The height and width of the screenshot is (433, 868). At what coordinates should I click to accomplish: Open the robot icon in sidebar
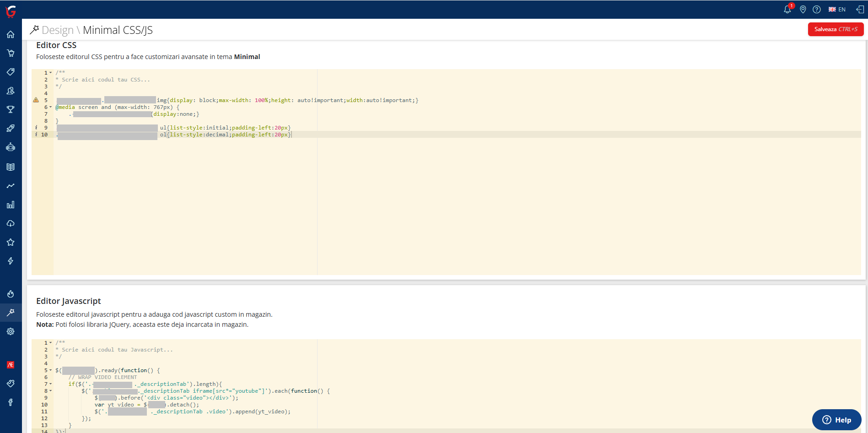11,147
